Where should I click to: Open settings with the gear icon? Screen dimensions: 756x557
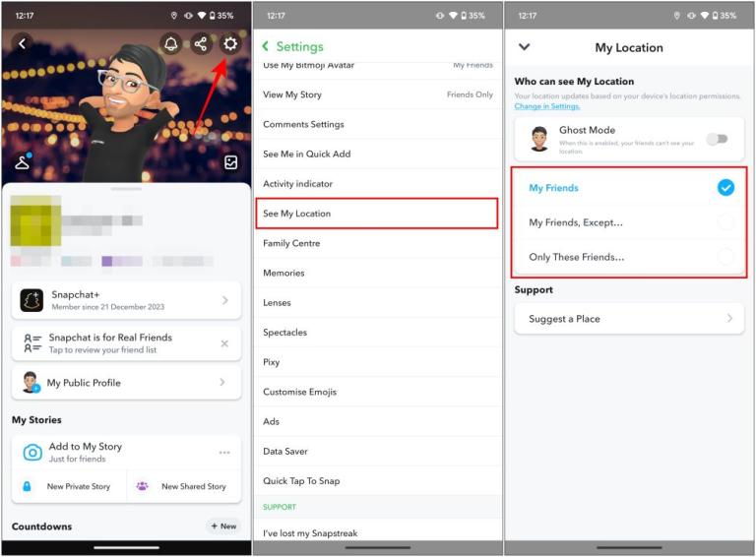(x=230, y=44)
